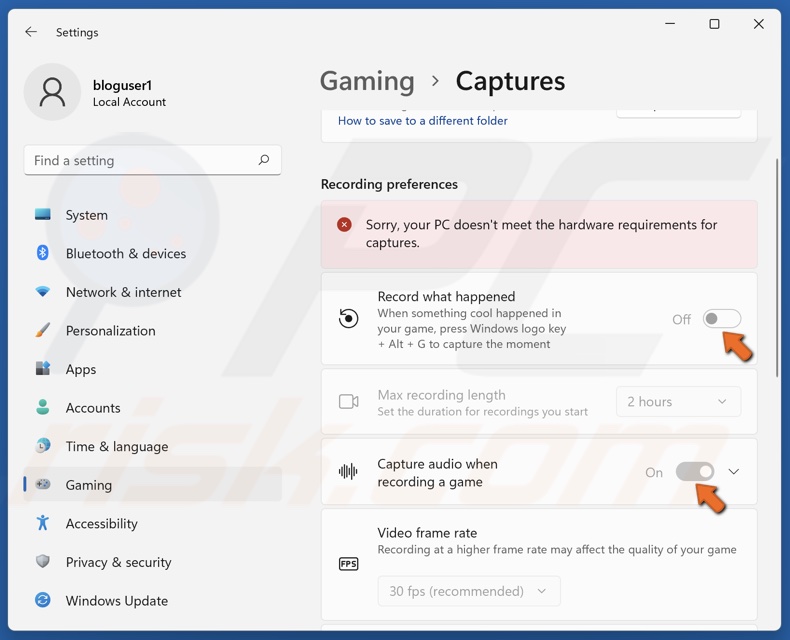This screenshot has width=790, height=640.
Task: Open Personalization settings
Action: (x=152, y=330)
